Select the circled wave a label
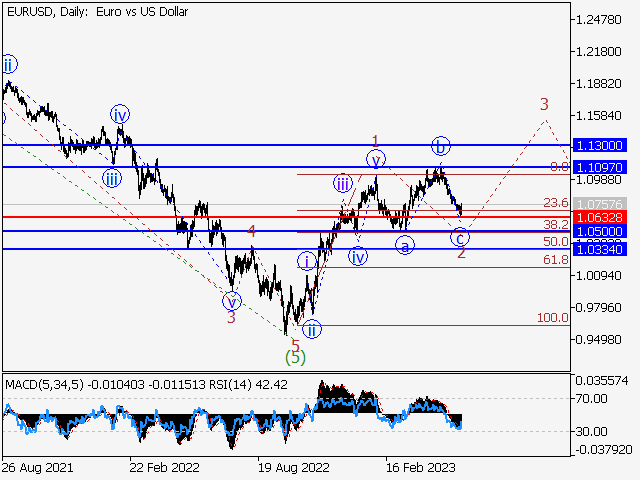Viewport: 640px width, 480px height. coord(405,246)
